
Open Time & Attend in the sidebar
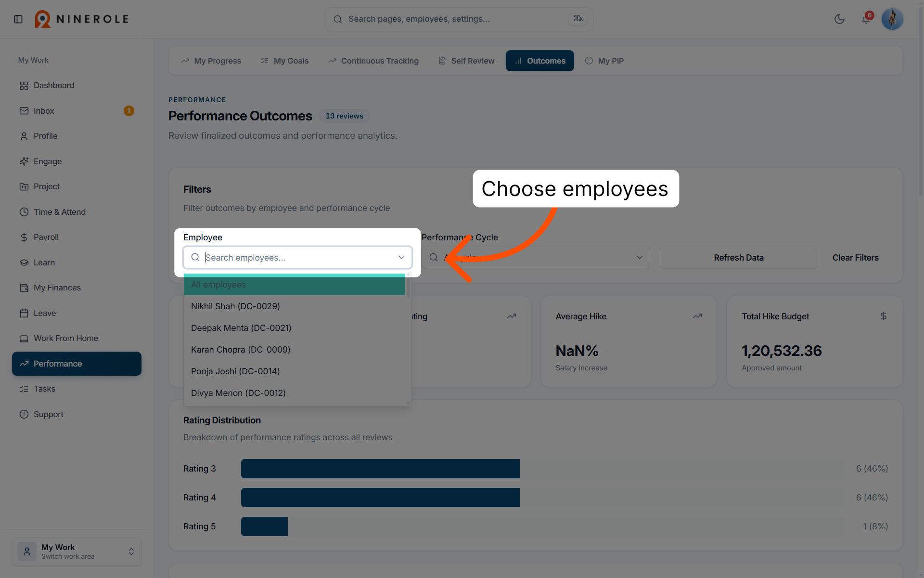coord(77,212)
